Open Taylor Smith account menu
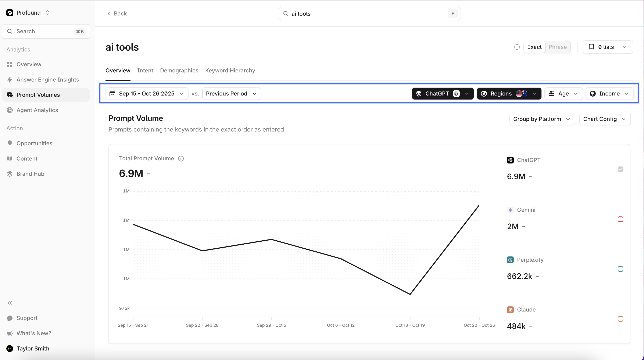The width and height of the screenshot is (644, 360). point(46,349)
